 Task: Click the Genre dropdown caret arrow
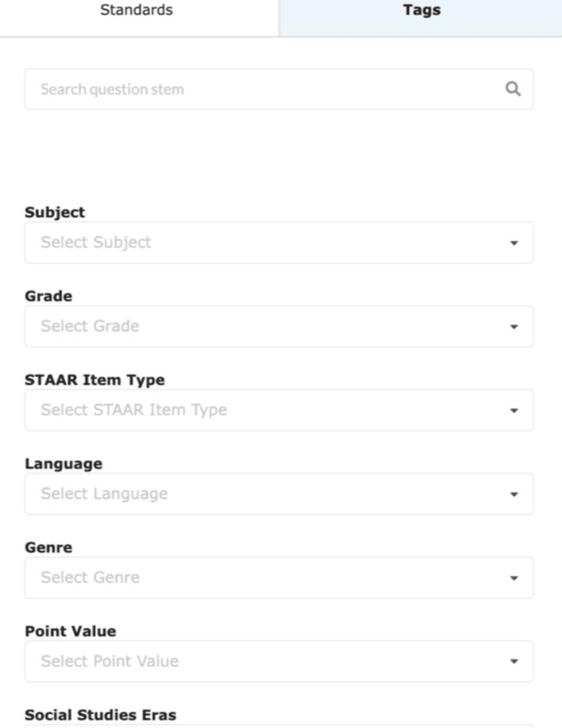coord(514,578)
